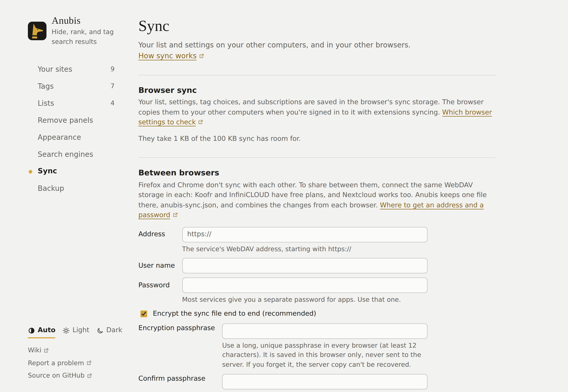Click the moon icon for Dark theme
568x392 pixels.
[x=100, y=331]
